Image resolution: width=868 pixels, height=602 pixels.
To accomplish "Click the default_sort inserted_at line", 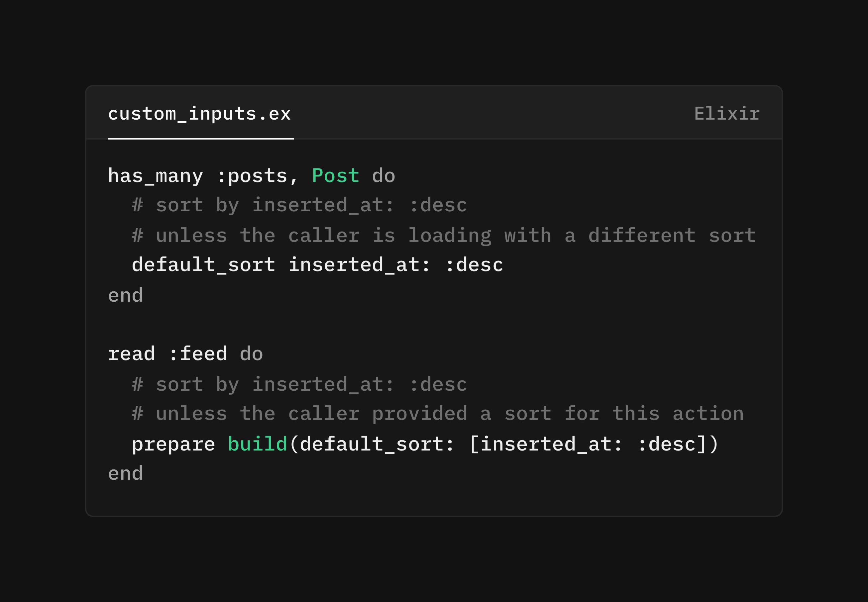I will tap(317, 265).
